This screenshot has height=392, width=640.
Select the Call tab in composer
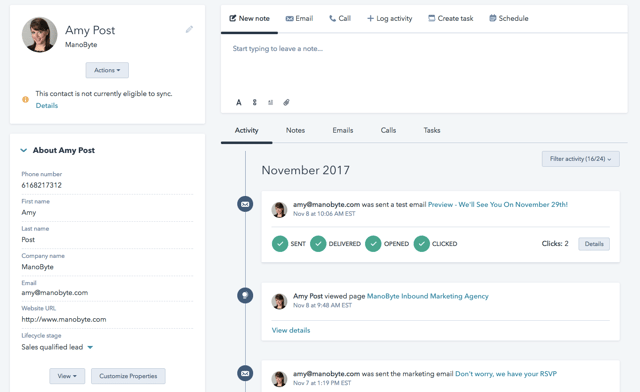coord(340,18)
